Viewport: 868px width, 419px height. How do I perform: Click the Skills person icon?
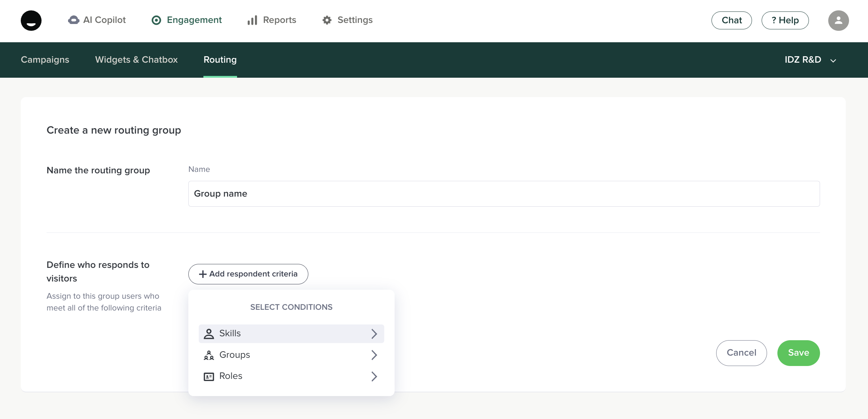point(209,334)
